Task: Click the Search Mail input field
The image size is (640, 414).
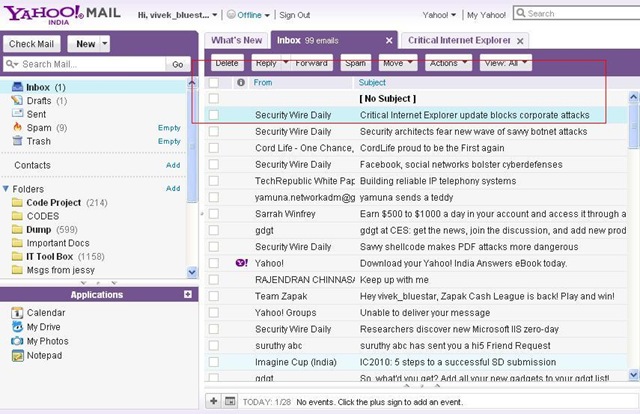Action: (x=92, y=65)
